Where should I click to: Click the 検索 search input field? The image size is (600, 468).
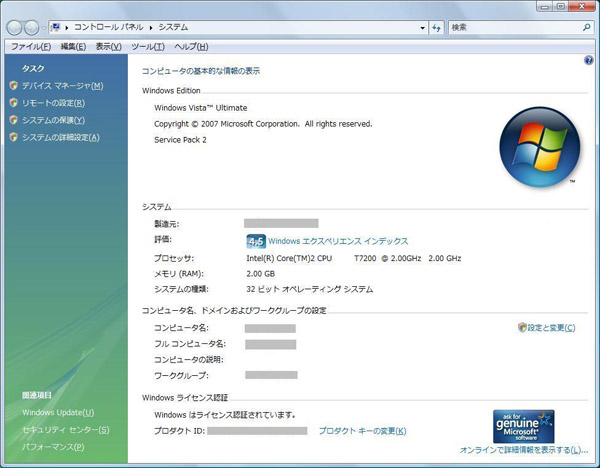click(515, 28)
